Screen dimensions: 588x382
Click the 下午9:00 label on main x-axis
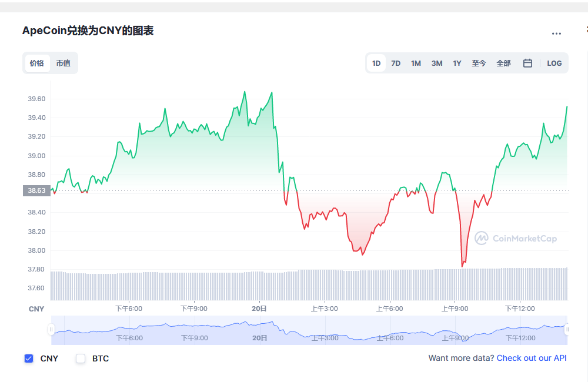(194, 309)
